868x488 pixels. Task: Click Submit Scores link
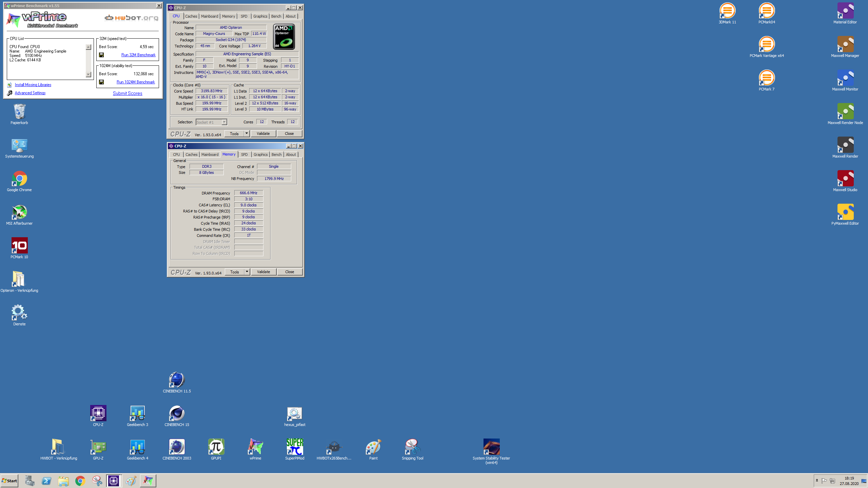point(127,93)
